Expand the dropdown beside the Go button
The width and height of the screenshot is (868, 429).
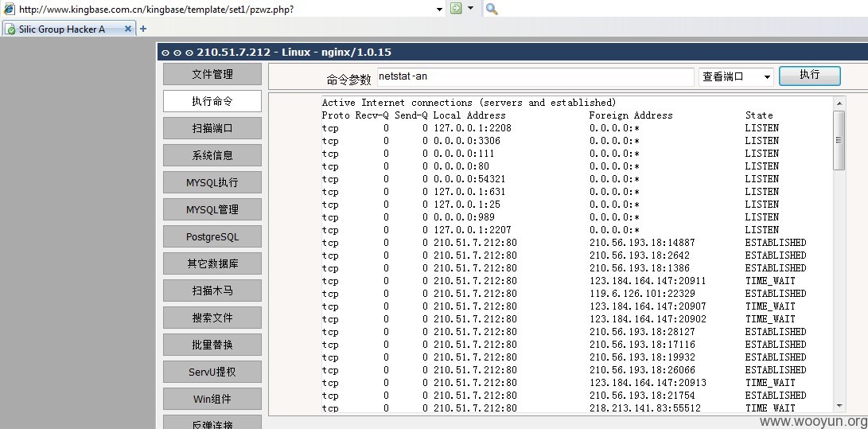470,8
